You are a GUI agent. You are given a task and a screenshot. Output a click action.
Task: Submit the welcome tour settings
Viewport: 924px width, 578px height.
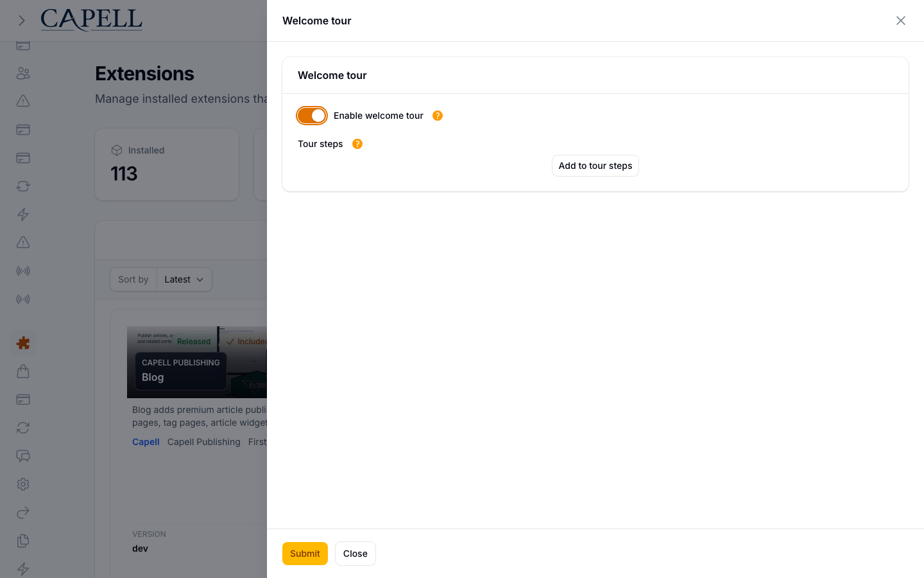[x=305, y=554]
